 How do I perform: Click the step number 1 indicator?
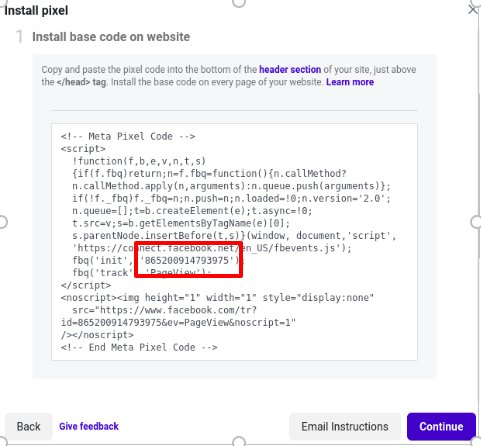pyautogui.click(x=19, y=37)
